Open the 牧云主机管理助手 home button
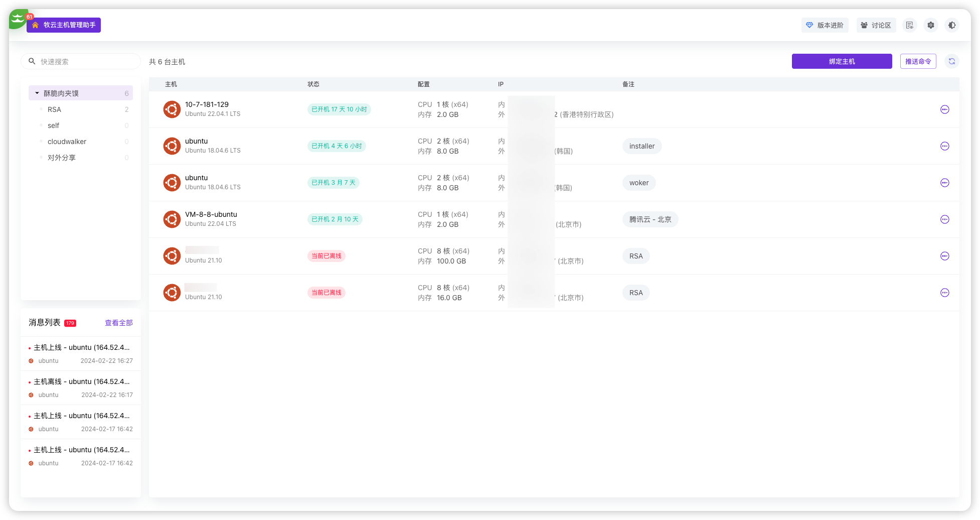Screen dimensions: 980x520 coord(64,25)
